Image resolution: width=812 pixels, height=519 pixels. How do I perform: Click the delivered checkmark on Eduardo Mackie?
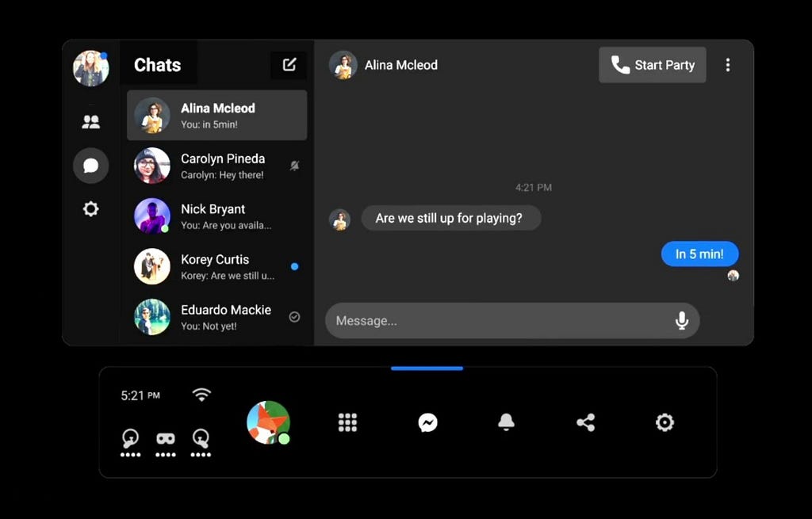[x=294, y=317]
